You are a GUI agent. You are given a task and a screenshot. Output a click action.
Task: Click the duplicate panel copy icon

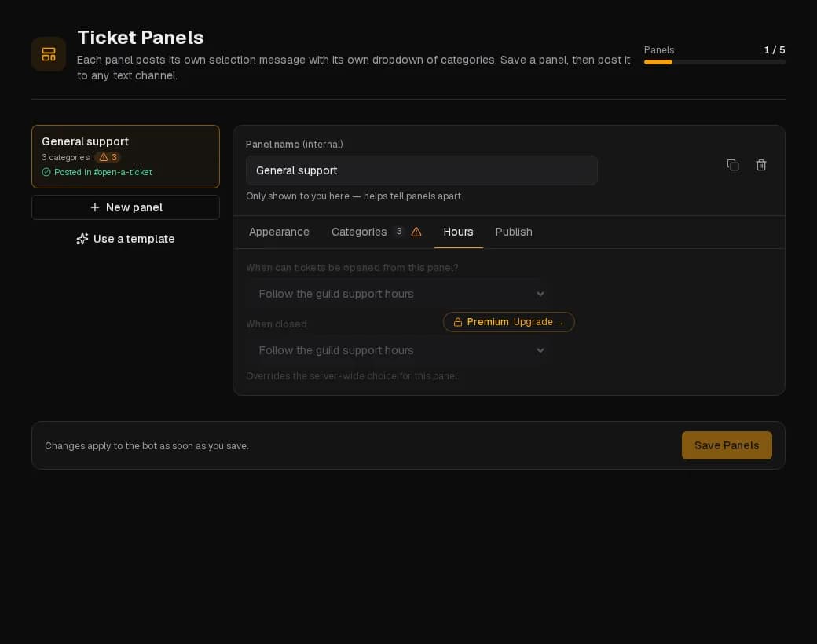coord(733,165)
